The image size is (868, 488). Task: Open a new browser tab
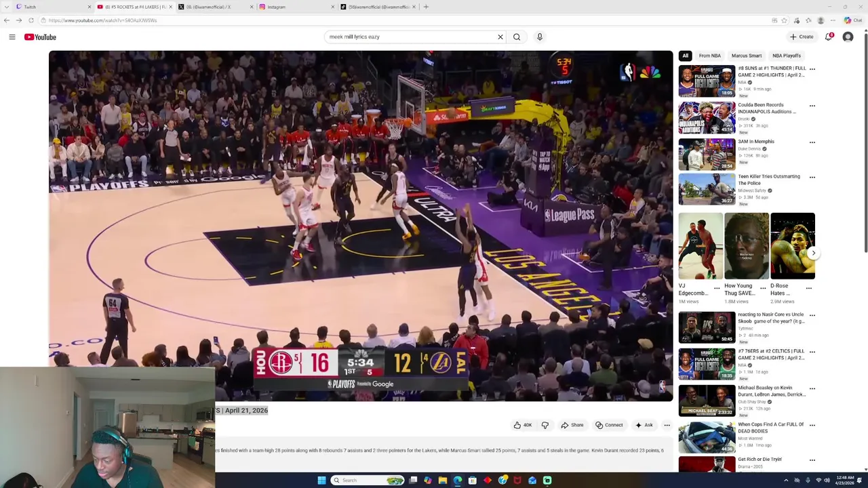tap(426, 7)
